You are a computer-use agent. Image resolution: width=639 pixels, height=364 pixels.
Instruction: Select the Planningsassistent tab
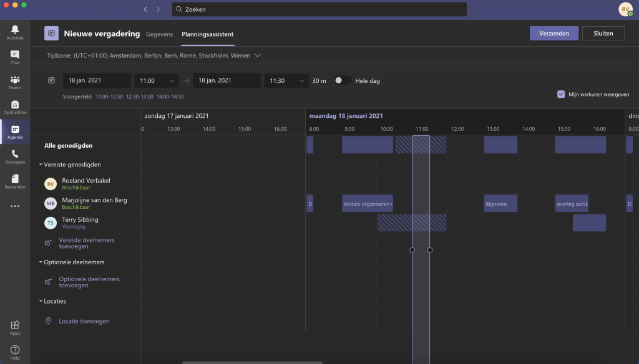207,34
